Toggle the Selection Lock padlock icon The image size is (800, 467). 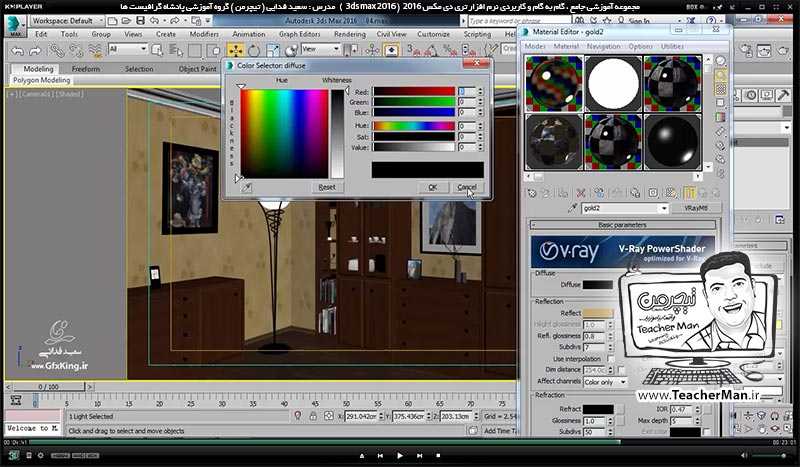pyautogui.click(x=313, y=416)
